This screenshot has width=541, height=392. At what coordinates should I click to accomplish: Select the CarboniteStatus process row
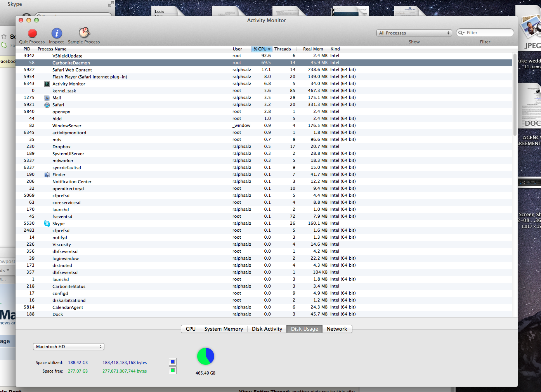click(x=264, y=286)
